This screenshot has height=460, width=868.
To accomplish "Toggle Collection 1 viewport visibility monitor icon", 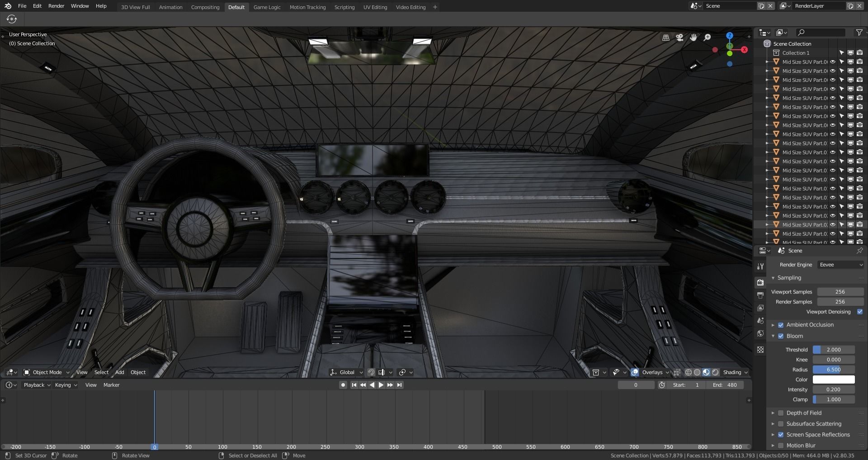I will coord(850,53).
